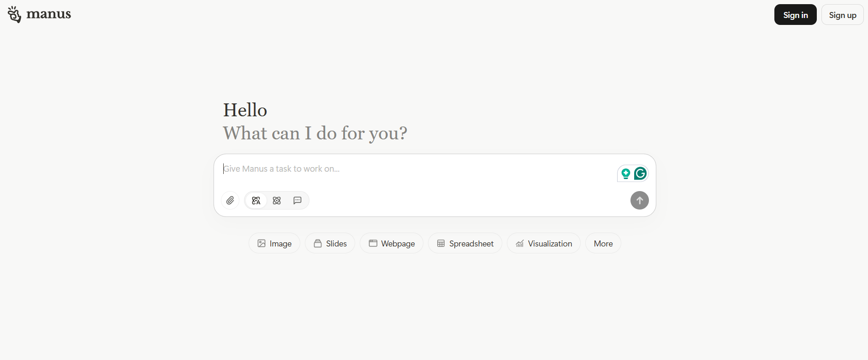868x360 pixels.
Task: Click the manus wordmark text
Action: pyautogui.click(x=49, y=14)
